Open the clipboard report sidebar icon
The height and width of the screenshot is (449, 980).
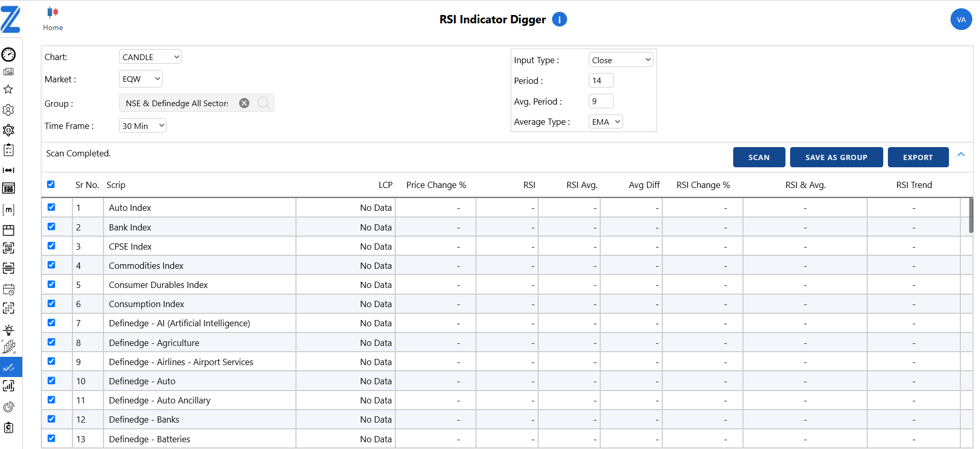coord(9,428)
